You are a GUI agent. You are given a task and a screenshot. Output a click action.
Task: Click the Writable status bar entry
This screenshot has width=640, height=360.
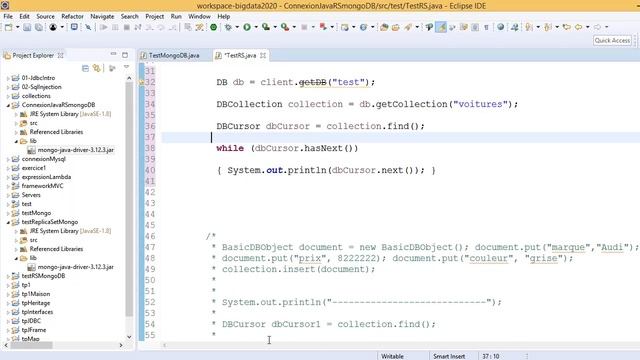pos(392,356)
